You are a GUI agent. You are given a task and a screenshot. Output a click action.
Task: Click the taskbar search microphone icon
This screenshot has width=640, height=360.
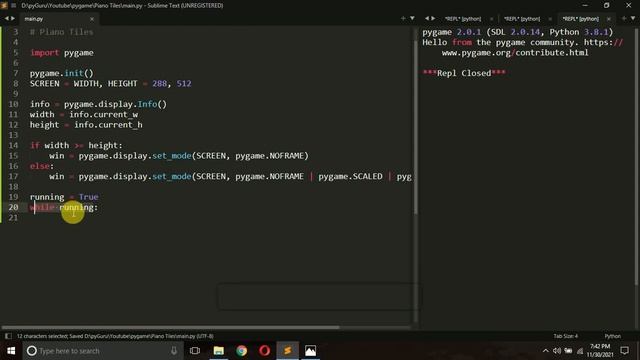pos(174,351)
